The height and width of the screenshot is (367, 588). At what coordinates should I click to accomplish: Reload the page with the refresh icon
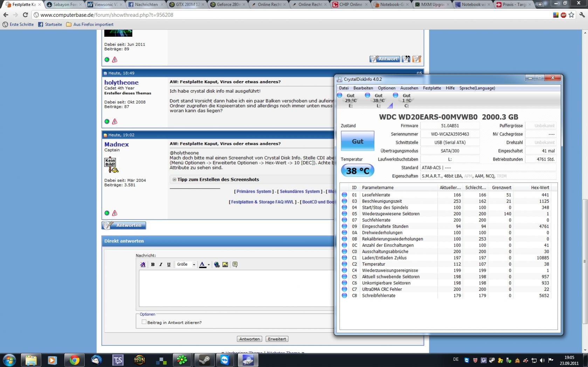[x=25, y=15]
